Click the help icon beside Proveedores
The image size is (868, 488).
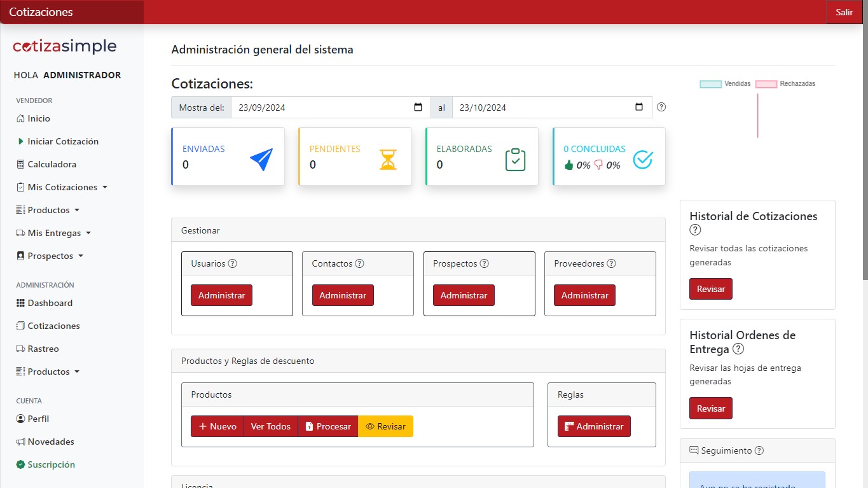pos(611,263)
